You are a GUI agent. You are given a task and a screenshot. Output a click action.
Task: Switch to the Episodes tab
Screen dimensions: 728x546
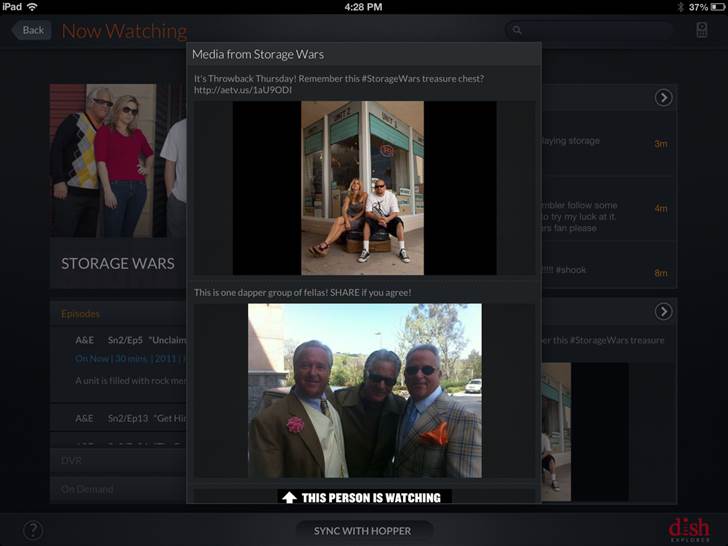pos(80,313)
